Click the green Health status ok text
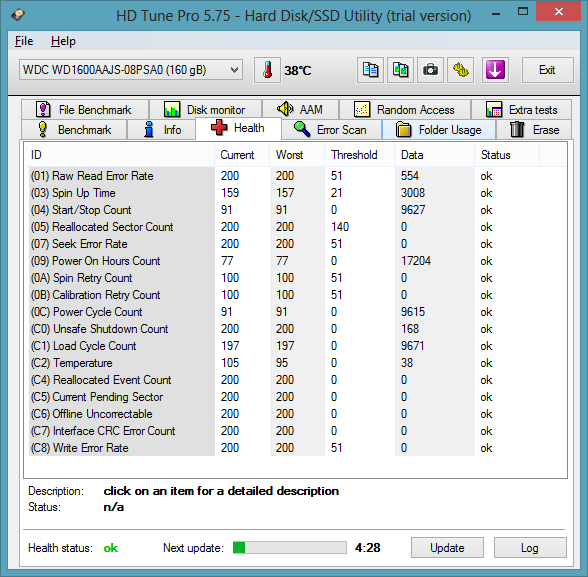Screen dimensions: 588x577 [x=111, y=548]
